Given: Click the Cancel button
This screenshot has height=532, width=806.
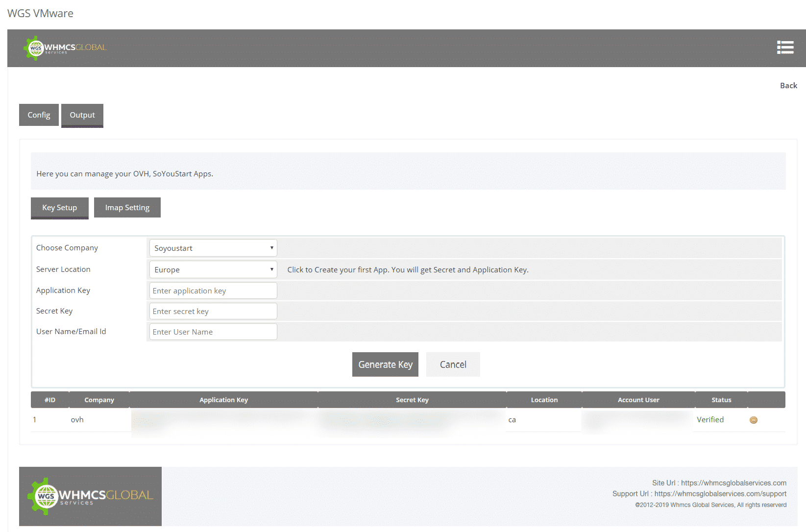Looking at the screenshot, I should coord(453,364).
